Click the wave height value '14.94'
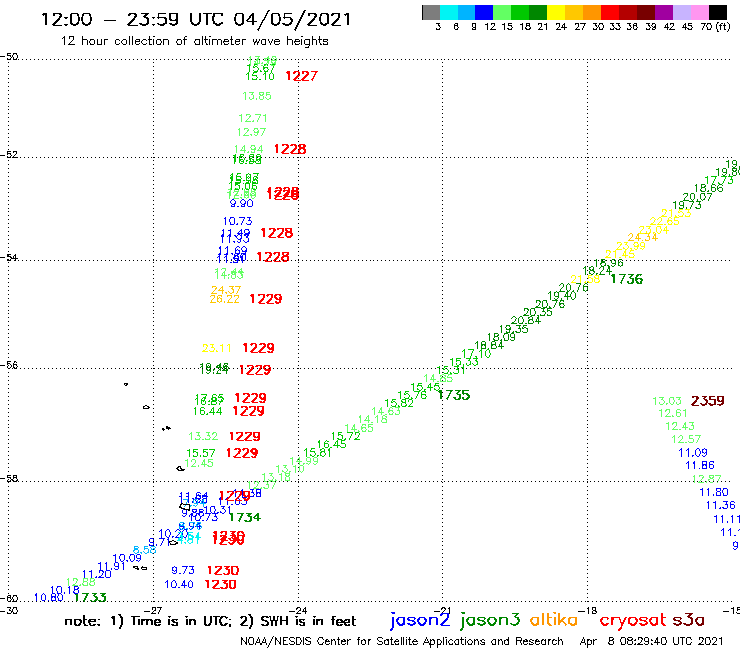This screenshot has width=740, height=650. pyautogui.click(x=248, y=149)
